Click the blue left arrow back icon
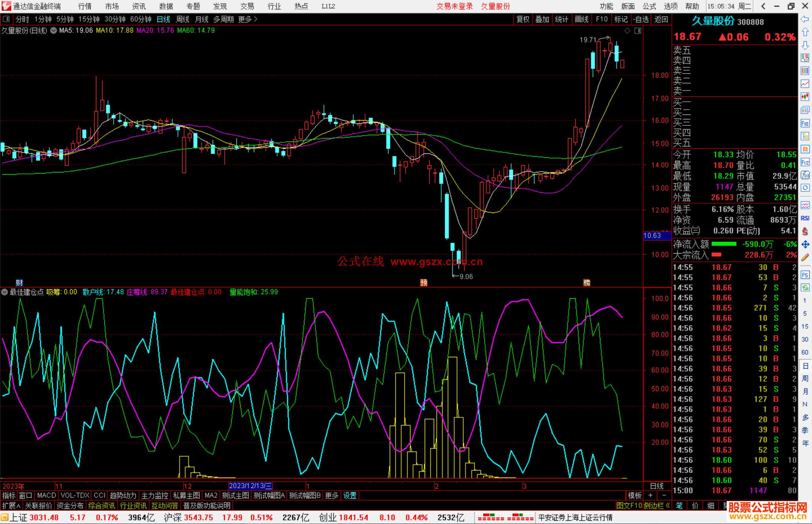812x524 pixels. (x=805, y=19)
